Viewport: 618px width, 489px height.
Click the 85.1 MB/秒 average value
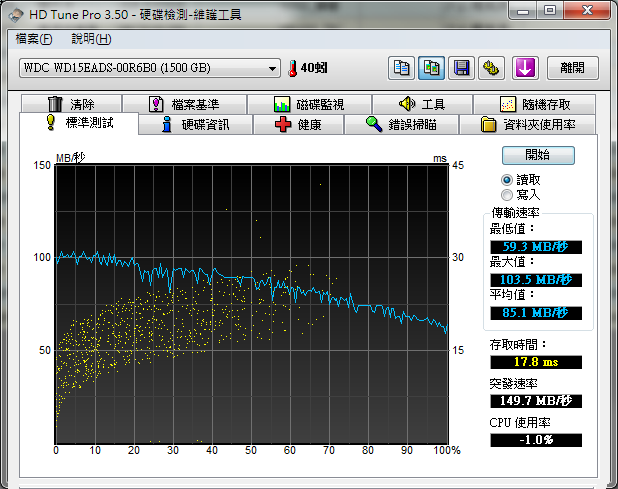(x=536, y=313)
